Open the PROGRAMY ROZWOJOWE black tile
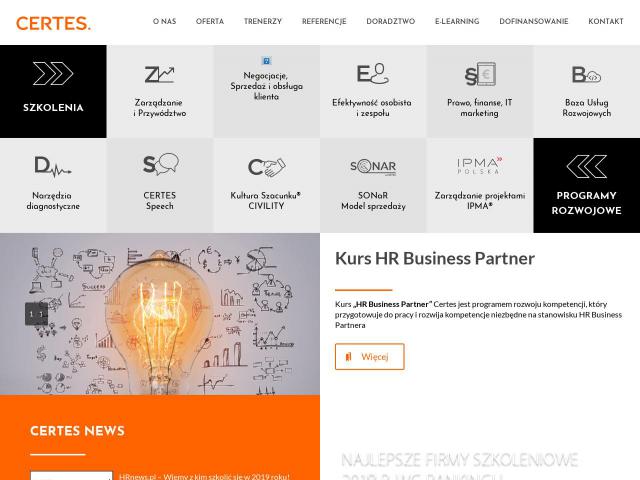Screen dimensions: 640x480 [587, 185]
